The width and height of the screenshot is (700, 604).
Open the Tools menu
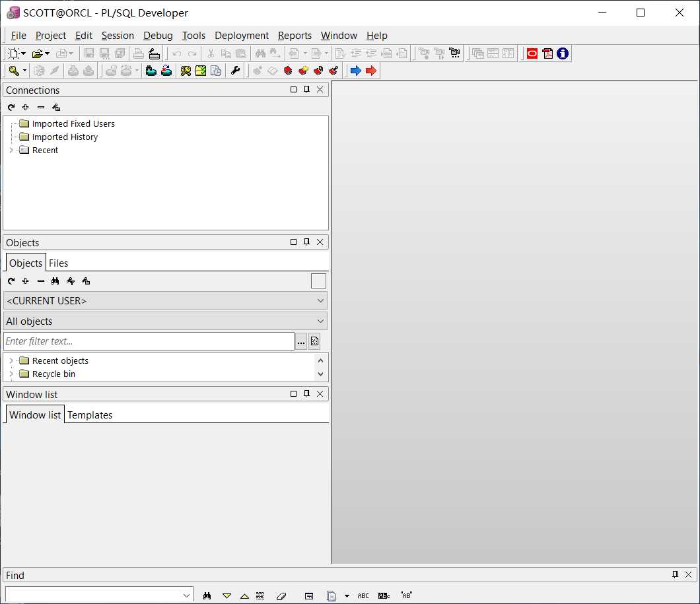pos(193,36)
